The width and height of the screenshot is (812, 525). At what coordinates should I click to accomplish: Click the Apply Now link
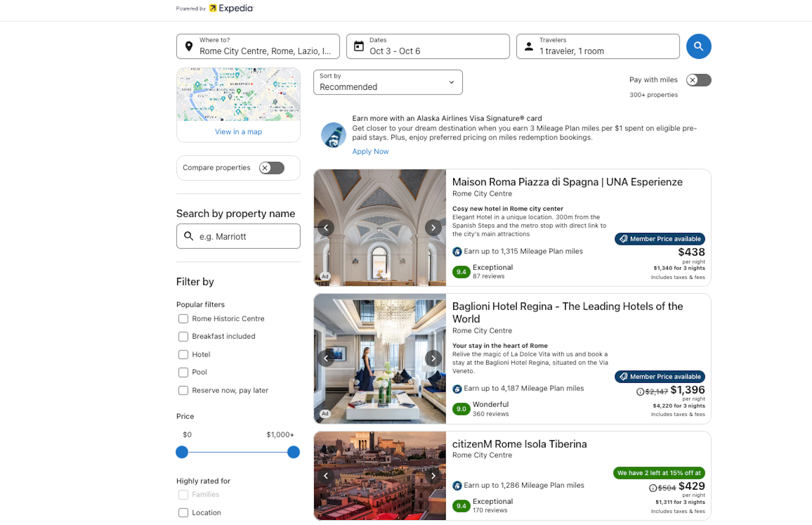click(x=370, y=151)
